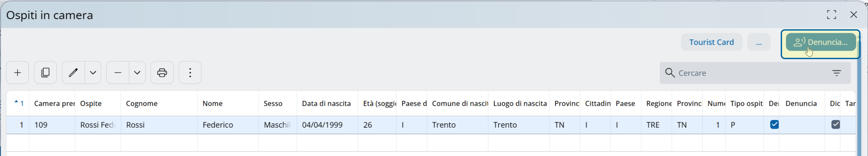The height and width of the screenshot is (156, 868).
Task: Remove the guest using the minus icon
Action: [x=118, y=73]
